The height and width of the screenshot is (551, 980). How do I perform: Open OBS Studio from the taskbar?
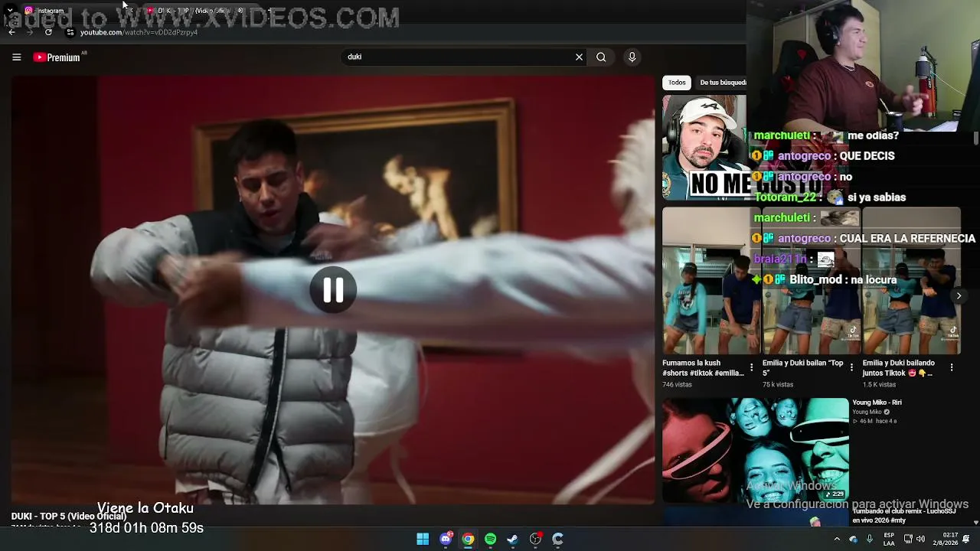[535, 539]
